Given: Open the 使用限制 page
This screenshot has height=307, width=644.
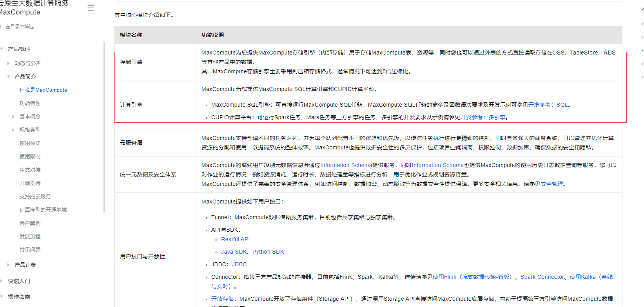Looking at the screenshot, I should click(x=30, y=156).
